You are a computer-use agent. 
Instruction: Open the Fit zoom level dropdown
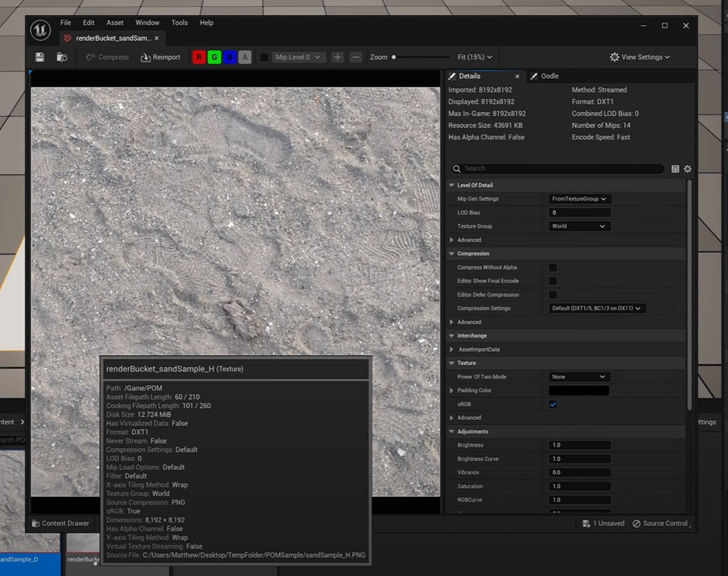click(474, 57)
